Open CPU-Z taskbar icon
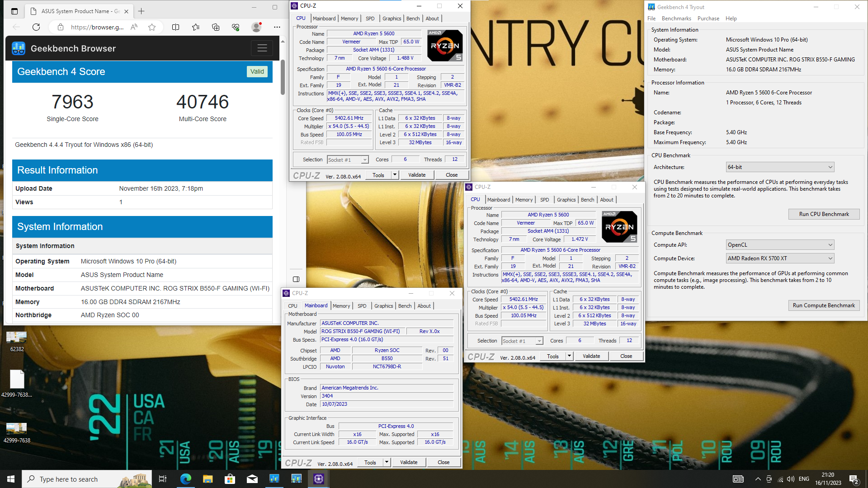Screen dimensions: 868x488 coord(319,479)
